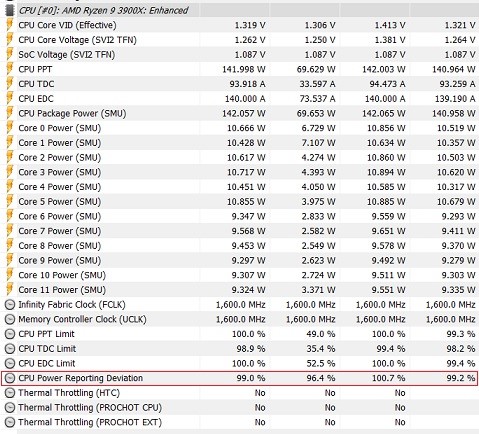Select the CPU EDC Limit label
479x434 pixels.
[x=47, y=363]
